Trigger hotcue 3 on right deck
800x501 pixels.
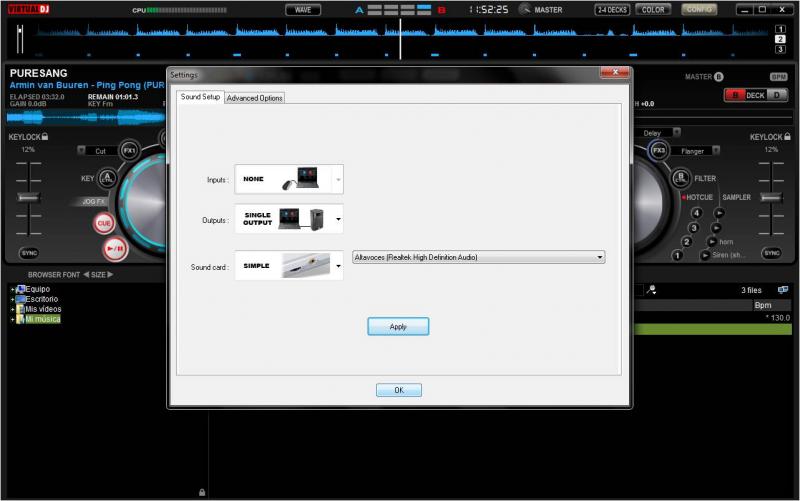point(693,228)
